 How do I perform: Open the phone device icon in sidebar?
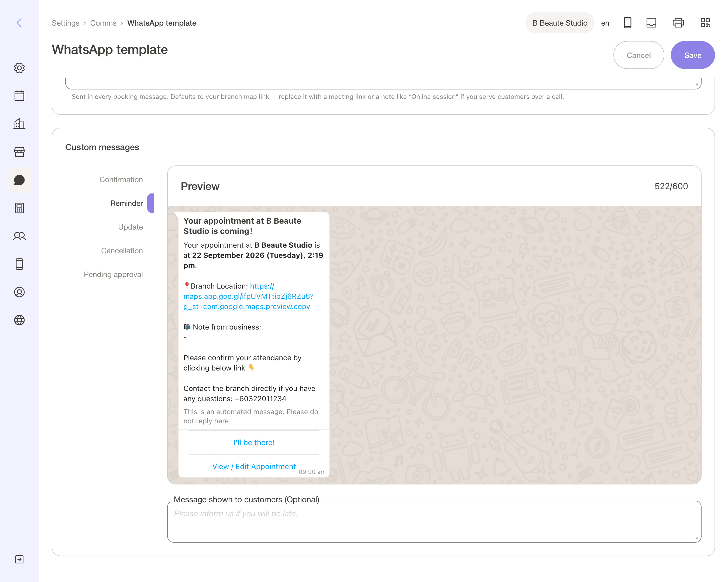coord(19,264)
